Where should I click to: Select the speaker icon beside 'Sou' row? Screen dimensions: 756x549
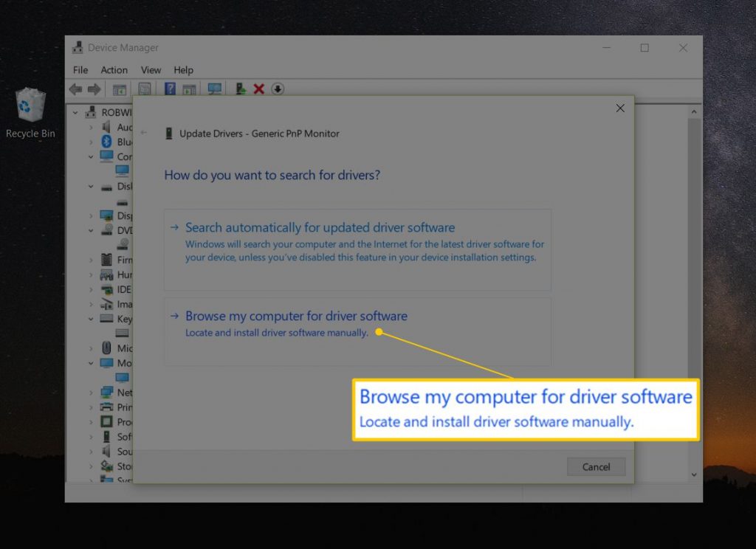pos(106,451)
